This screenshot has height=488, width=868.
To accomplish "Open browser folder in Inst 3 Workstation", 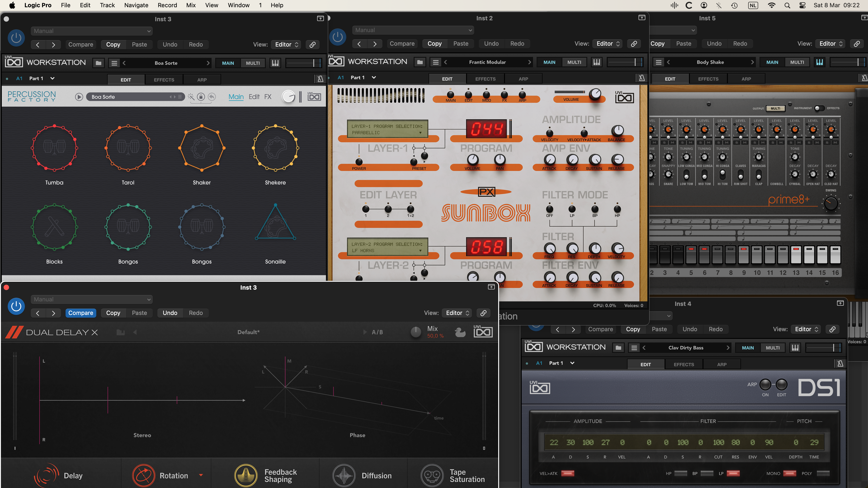I will pos(98,63).
